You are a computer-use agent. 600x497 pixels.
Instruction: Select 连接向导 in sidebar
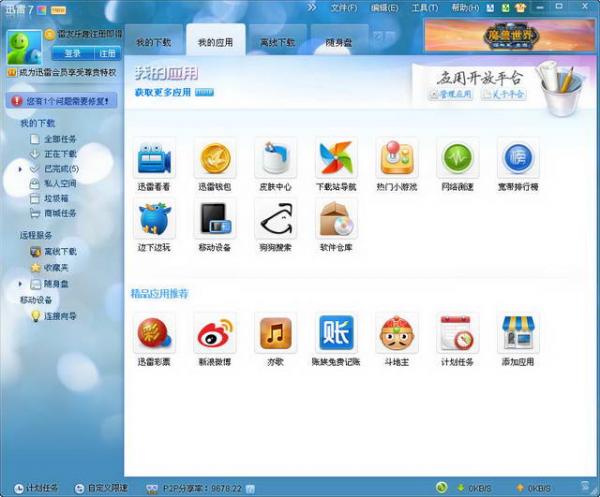[x=54, y=316]
